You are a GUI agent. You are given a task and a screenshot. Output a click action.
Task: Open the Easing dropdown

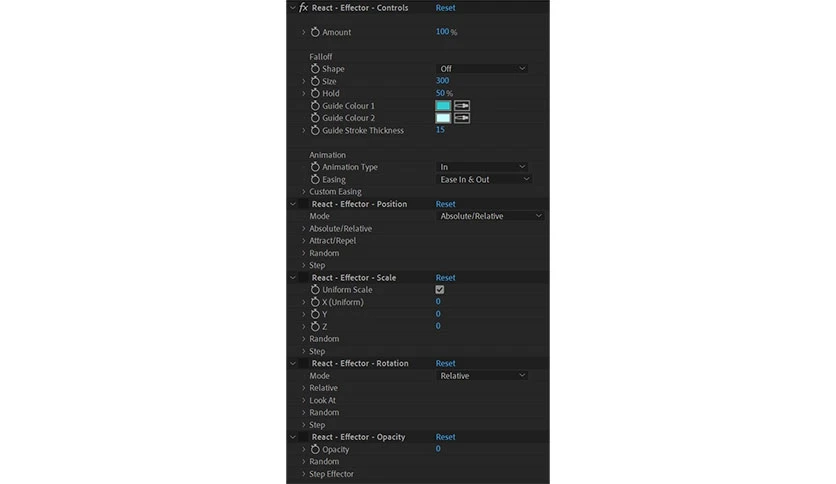click(485, 180)
